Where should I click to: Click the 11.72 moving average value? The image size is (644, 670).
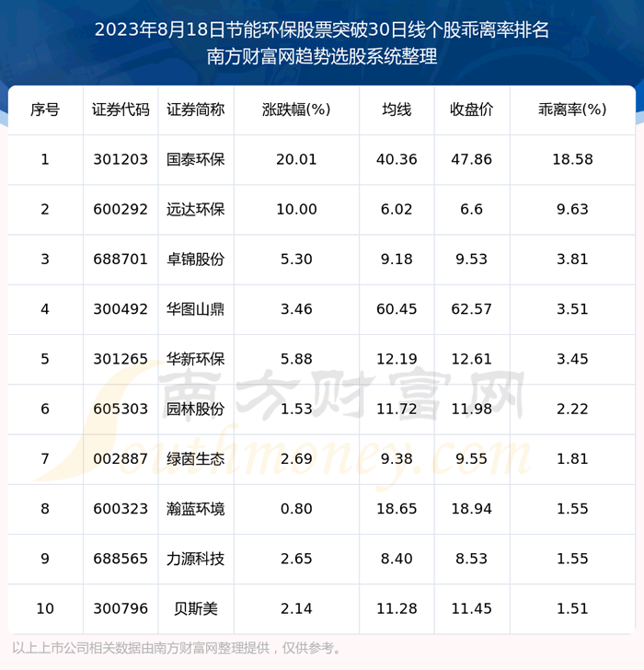[397, 409]
